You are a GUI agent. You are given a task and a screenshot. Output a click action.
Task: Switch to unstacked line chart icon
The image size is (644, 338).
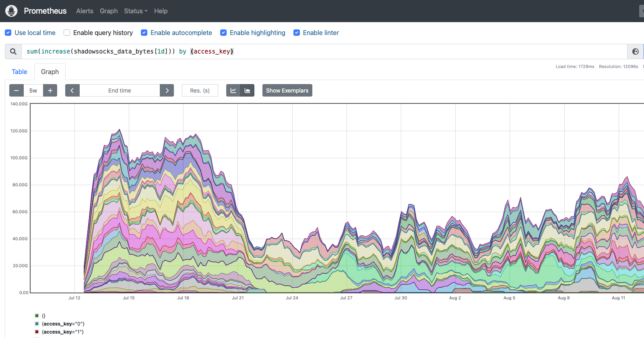pyautogui.click(x=233, y=91)
